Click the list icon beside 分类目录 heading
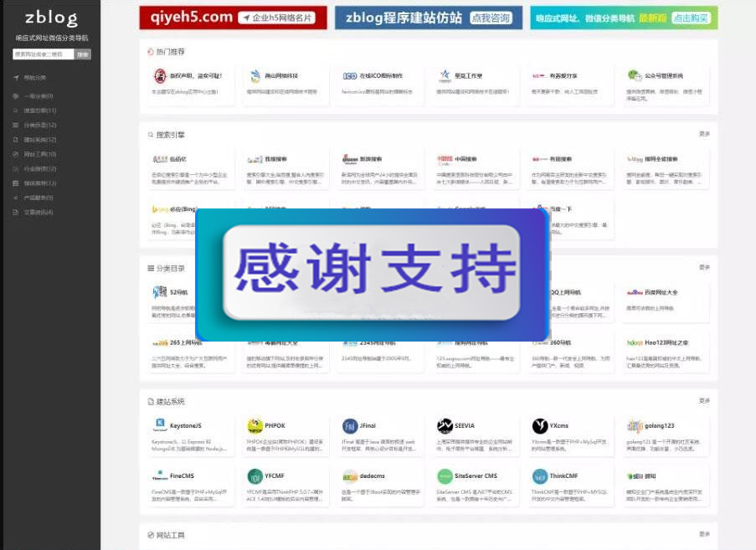The height and width of the screenshot is (550, 756). 151,268
